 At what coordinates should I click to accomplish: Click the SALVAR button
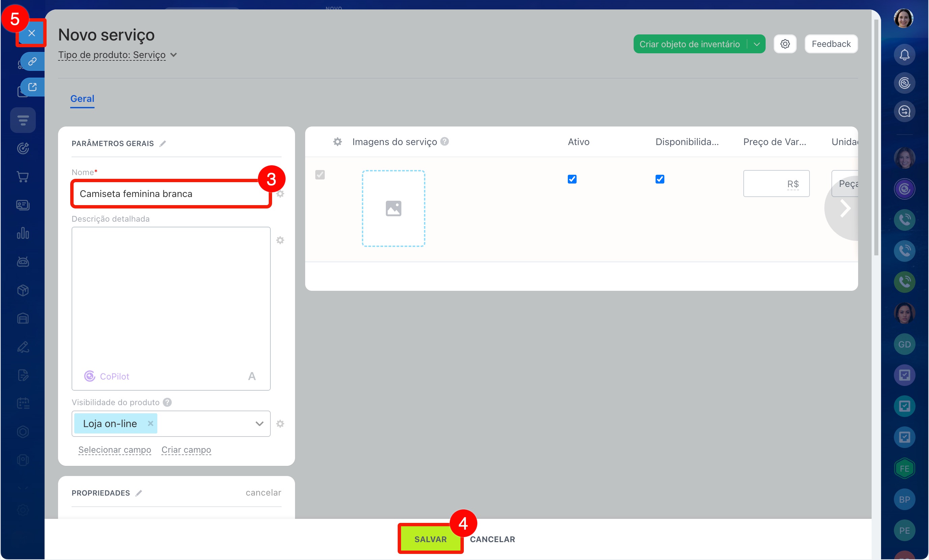click(430, 539)
